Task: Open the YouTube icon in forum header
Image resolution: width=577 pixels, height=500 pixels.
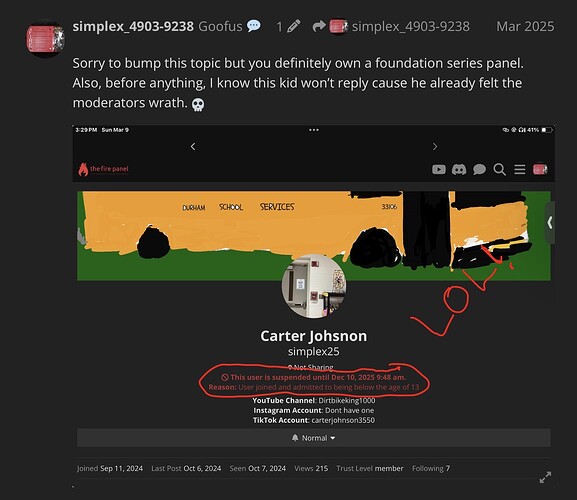Action: (439, 169)
